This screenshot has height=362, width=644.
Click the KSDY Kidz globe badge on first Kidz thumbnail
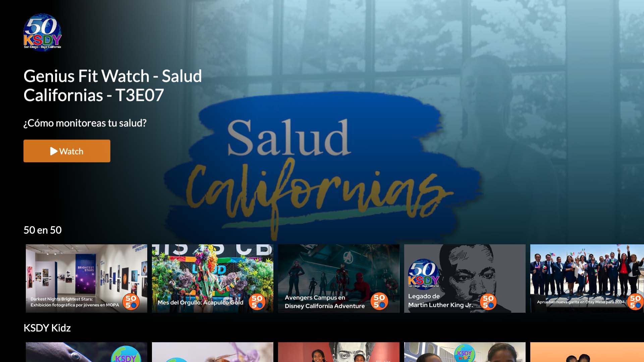[126, 354]
